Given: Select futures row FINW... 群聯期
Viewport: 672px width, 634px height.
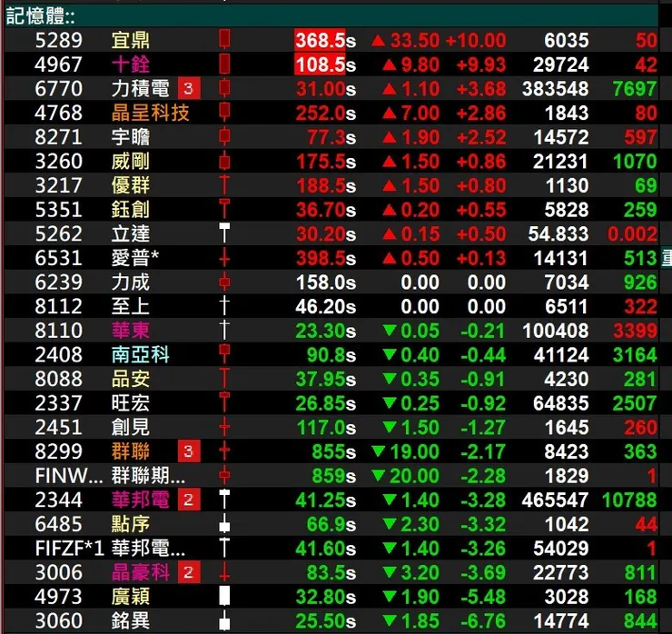Looking at the screenshot, I should click(x=331, y=475).
